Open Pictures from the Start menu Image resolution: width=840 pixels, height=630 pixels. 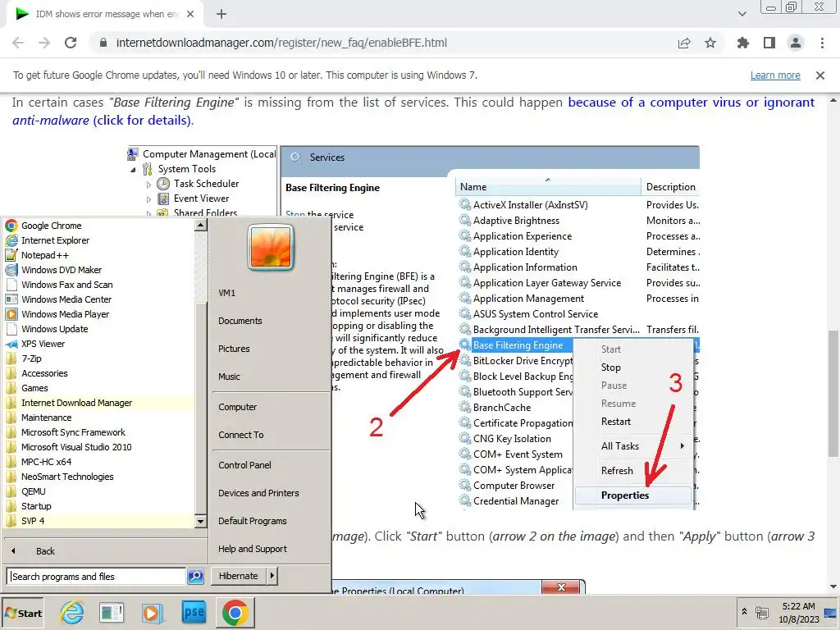234,349
